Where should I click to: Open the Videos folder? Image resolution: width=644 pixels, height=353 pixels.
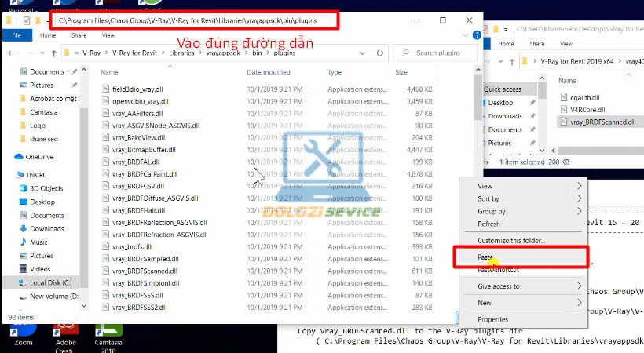point(40,269)
